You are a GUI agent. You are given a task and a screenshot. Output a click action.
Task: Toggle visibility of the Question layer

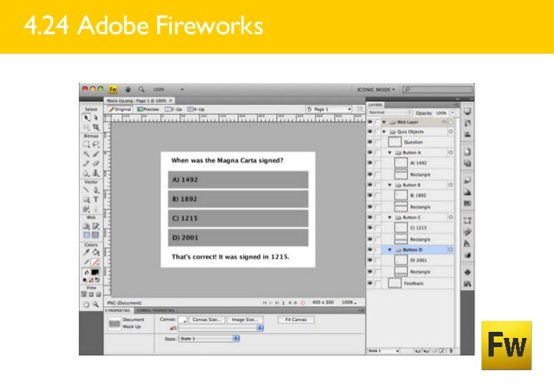point(370,142)
